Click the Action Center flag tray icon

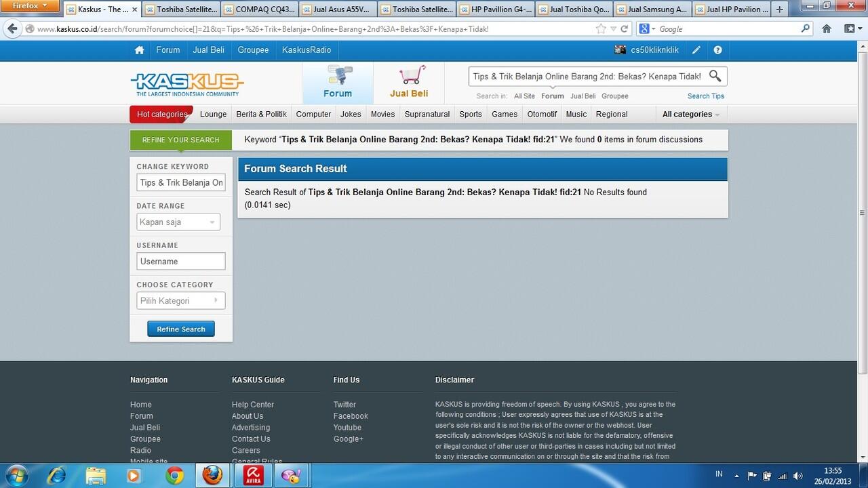(x=752, y=476)
